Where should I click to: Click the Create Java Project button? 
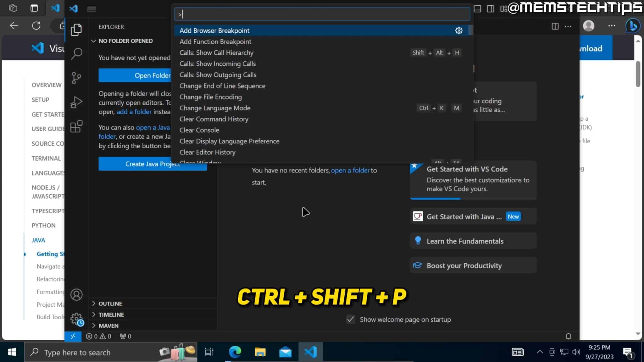[153, 164]
